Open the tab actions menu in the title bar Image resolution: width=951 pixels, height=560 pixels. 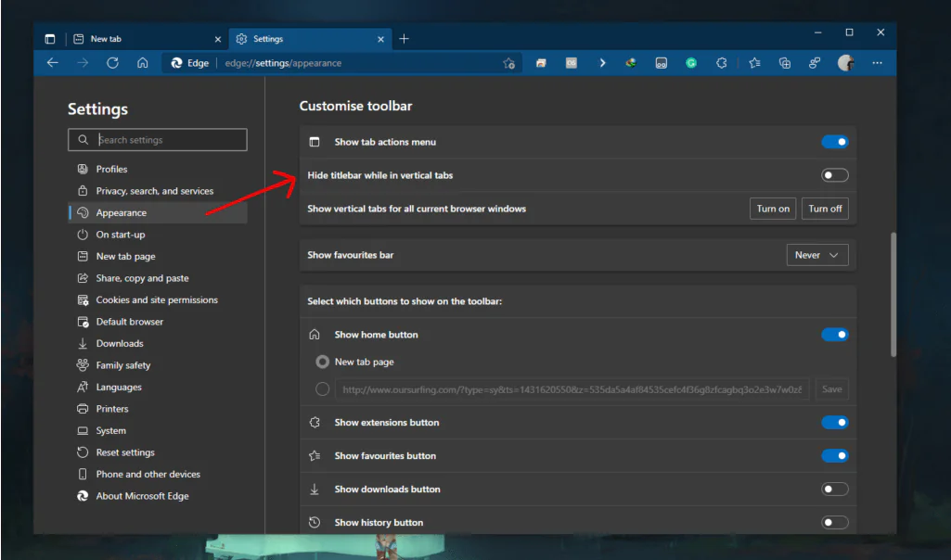tap(50, 39)
